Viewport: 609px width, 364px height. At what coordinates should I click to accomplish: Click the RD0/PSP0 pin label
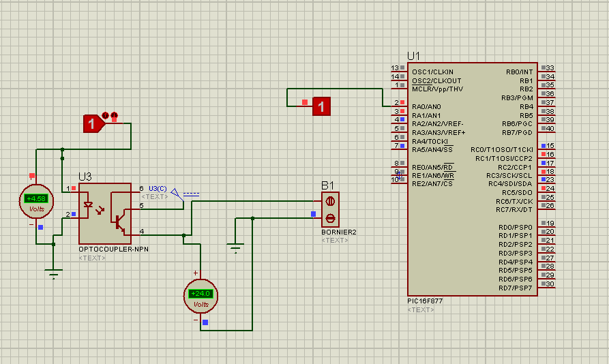(x=516, y=228)
